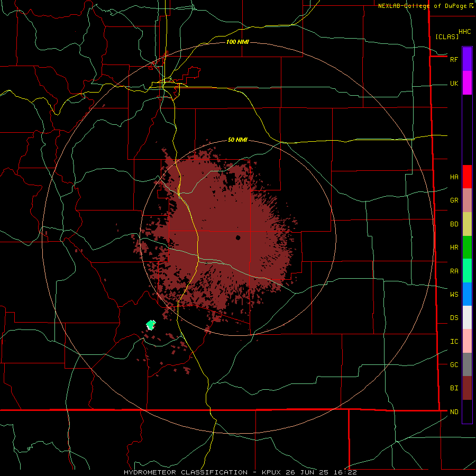476x476 pixels.
Task: Click the Hydrometeor Classification KPUX caption
Action: pyautogui.click(x=240, y=472)
